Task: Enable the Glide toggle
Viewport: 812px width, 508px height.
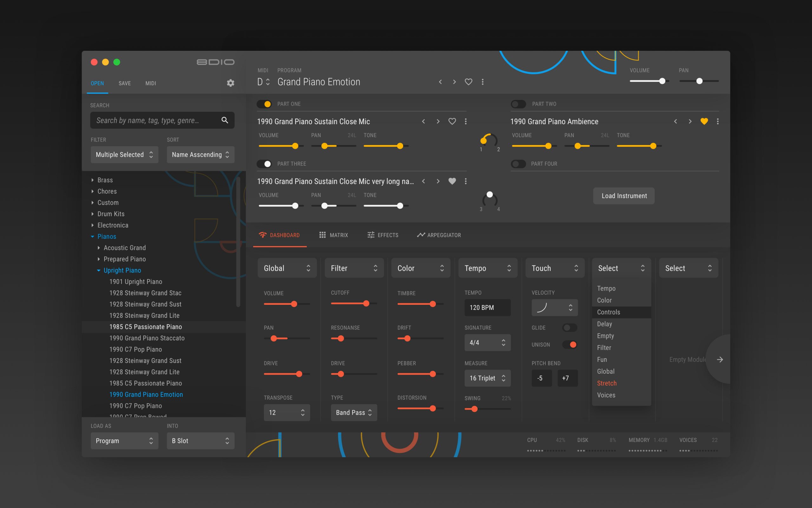Action: point(570,328)
